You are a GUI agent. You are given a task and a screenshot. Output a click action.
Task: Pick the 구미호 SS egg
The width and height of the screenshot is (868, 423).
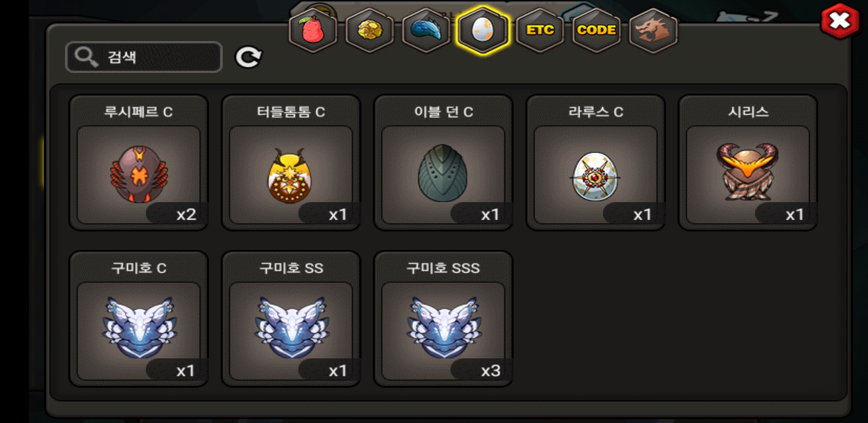coord(291,319)
